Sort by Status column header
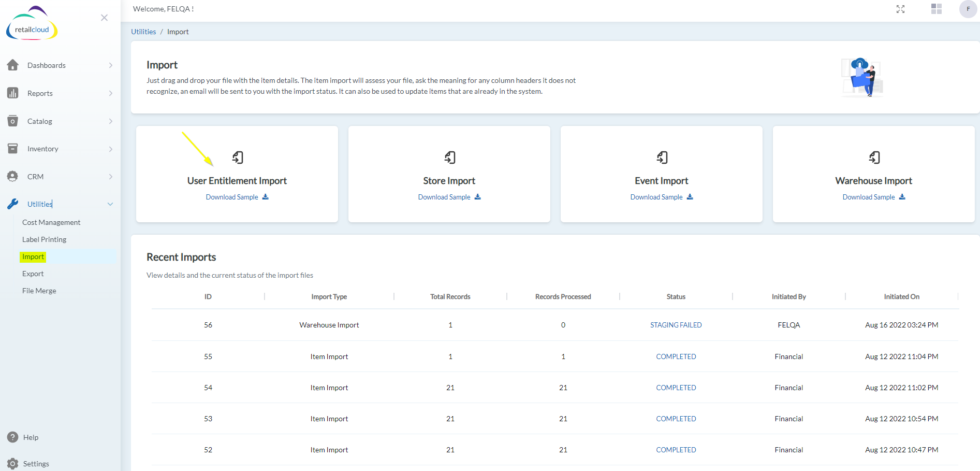Image resolution: width=980 pixels, height=471 pixels. click(x=676, y=296)
